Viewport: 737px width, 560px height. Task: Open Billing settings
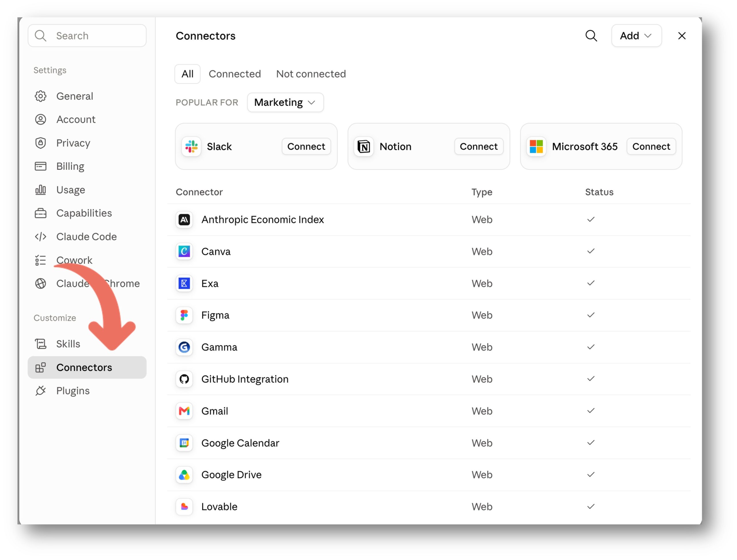pos(87,166)
